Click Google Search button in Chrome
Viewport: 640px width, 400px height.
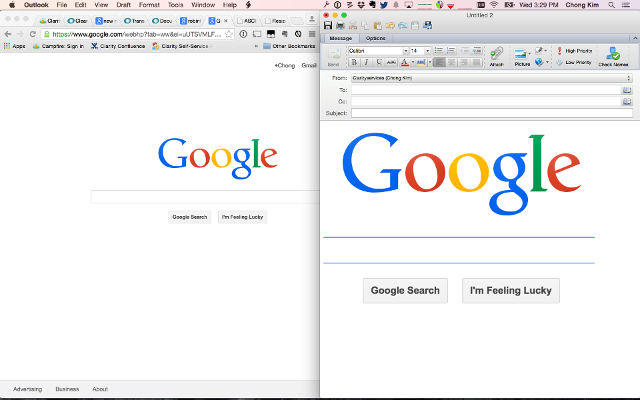[x=190, y=217]
